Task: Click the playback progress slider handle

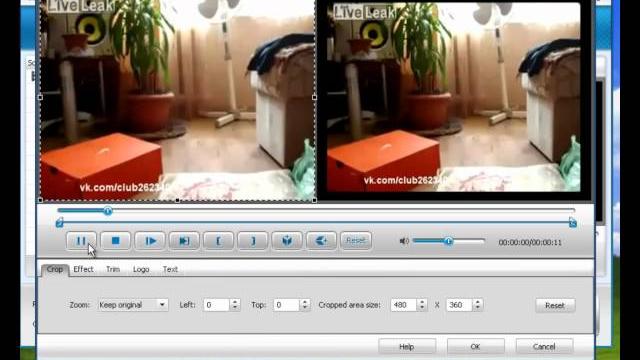Action: pyautogui.click(x=108, y=211)
